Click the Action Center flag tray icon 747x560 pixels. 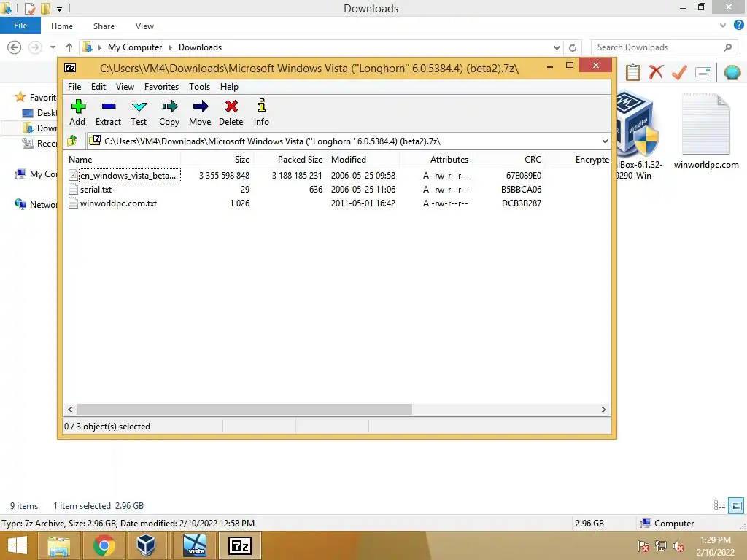(643, 546)
